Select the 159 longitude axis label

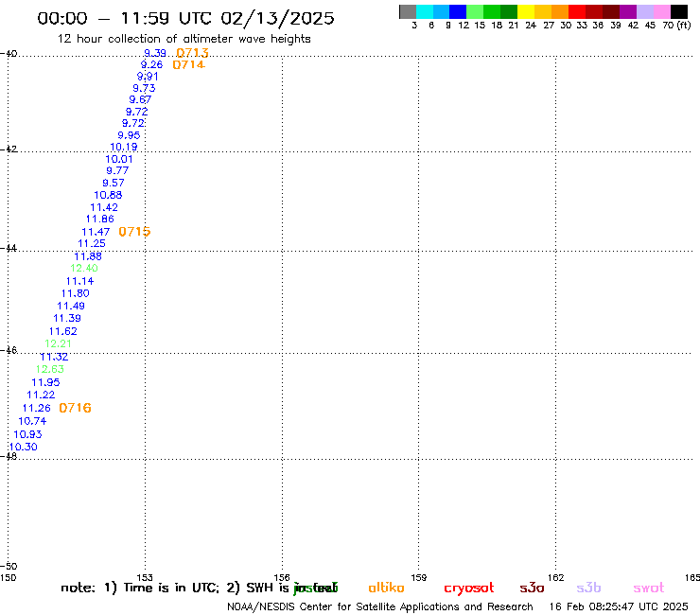click(x=419, y=577)
